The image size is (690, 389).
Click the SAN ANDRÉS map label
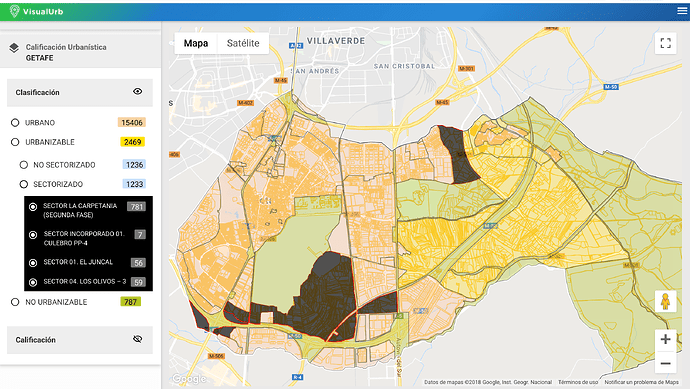pyautogui.click(x=315, y=71)
